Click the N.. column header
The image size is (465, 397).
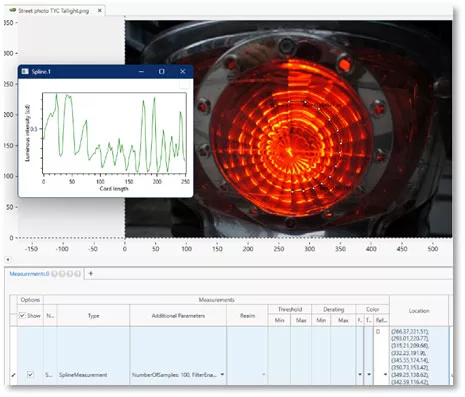pyautogui.click(x=50, y=316)
